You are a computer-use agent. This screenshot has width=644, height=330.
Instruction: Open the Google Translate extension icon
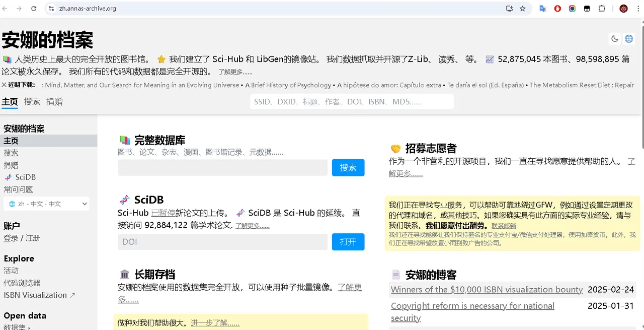click(x=543, y=9)
